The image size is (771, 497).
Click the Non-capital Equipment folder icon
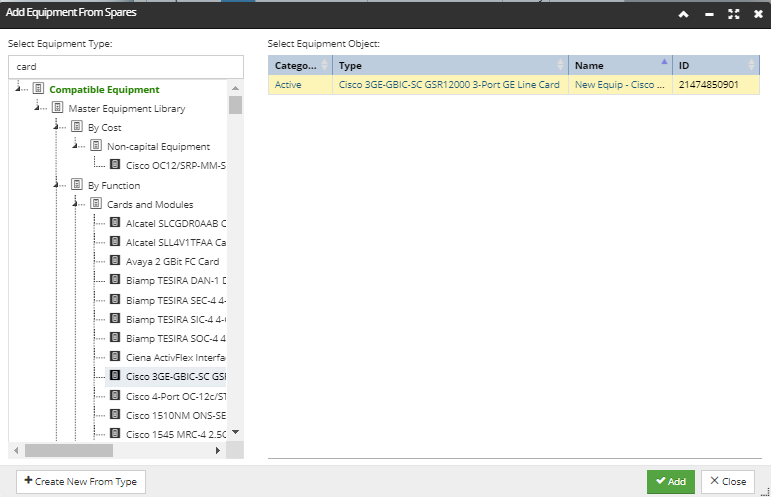96,146
